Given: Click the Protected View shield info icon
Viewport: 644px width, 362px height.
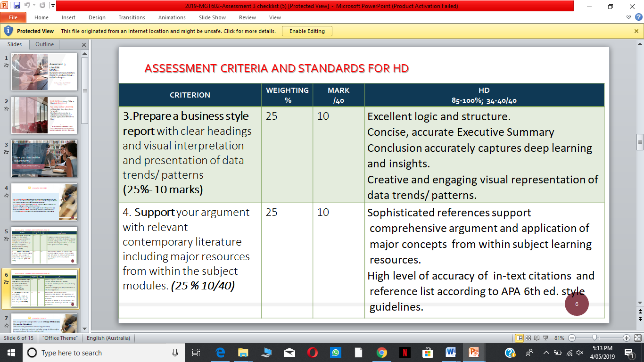Looking at the screenshot, I should (8, 31).
